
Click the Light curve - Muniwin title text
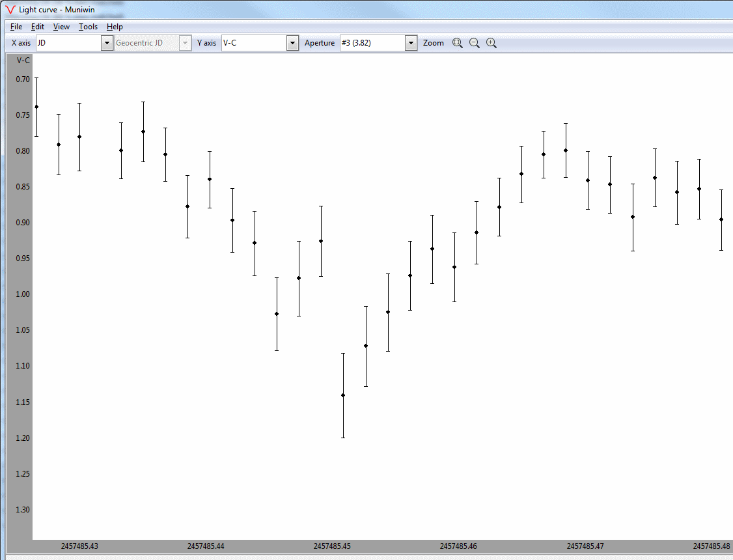point(57,10)
